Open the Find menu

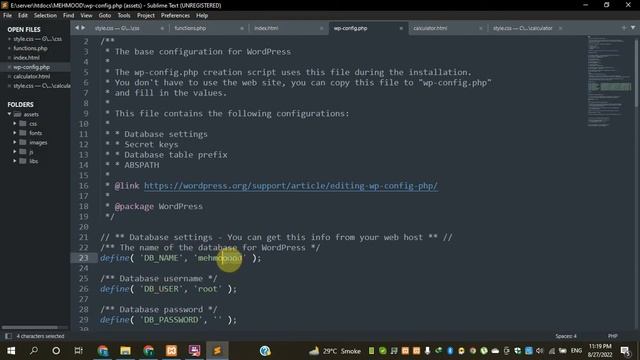pos(69,16)
